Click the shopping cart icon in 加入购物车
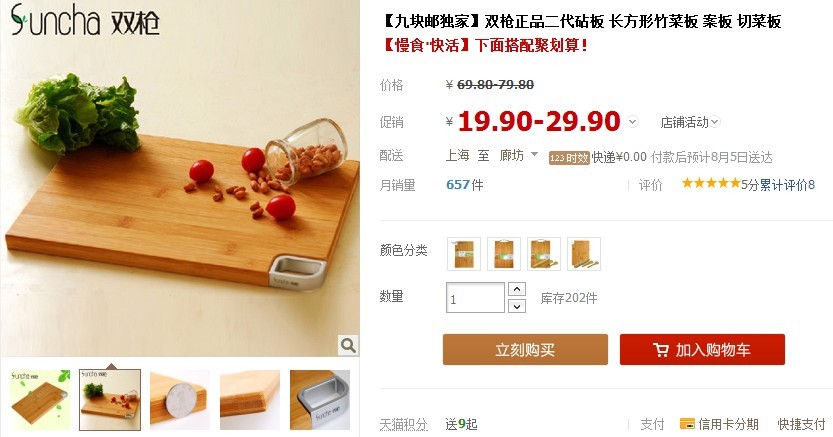Screen dimensions: 833x437 coord(660,350)
